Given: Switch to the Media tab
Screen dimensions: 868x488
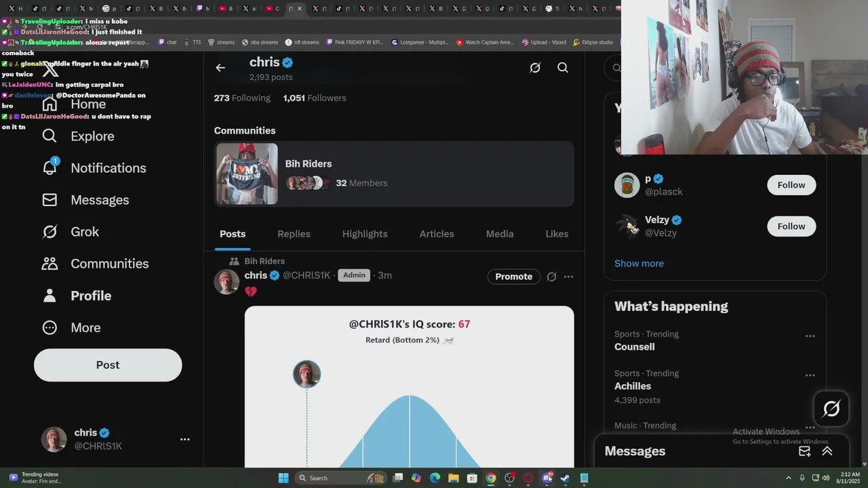Looking at the screenshot, I should tap(500, 234).
